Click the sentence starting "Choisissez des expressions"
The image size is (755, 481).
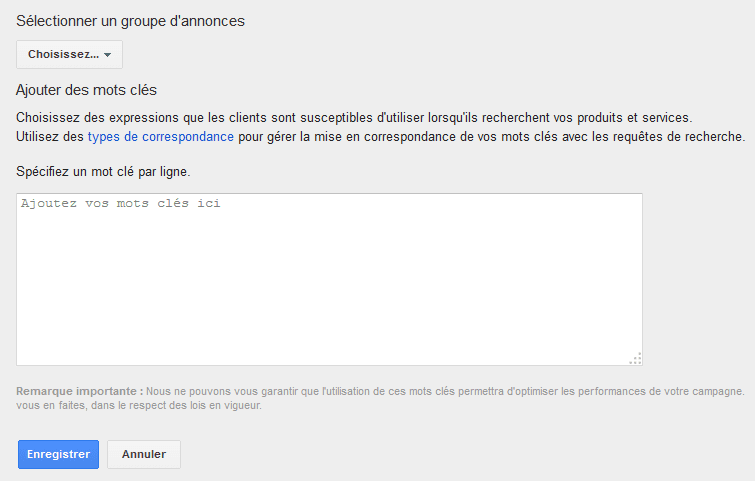pyautogui.click(x=354, y=117)
